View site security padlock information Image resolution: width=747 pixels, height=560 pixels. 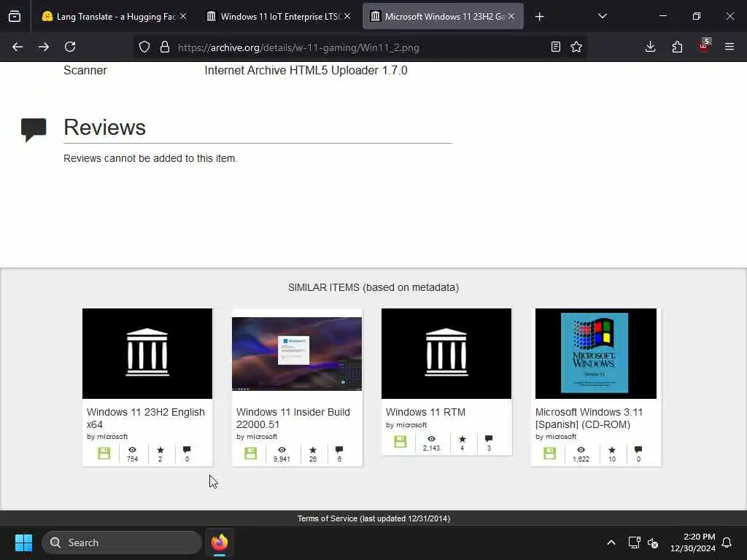165,47
